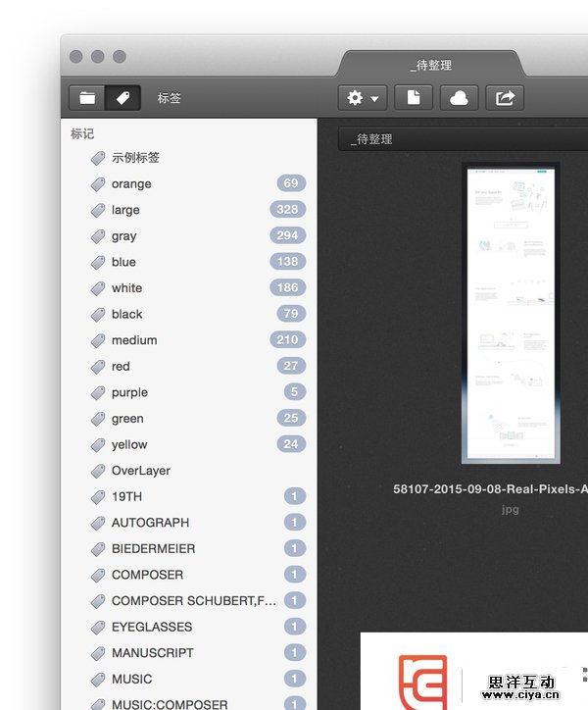Click the tag icon beside large
This screenshot has height=710, width=588.
coord(98,210)
